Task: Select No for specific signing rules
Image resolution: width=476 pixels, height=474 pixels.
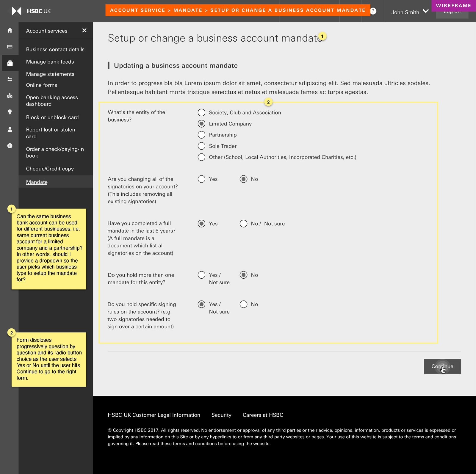Action: pyautogui.click(x=244, y=304)
